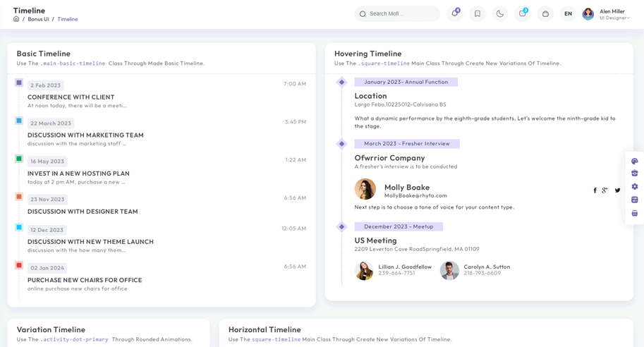The height and width of the screenshot is (347, 644).
Task: Click Lillian J. Goodfellow's avatar
Action: tap(364, 270)
